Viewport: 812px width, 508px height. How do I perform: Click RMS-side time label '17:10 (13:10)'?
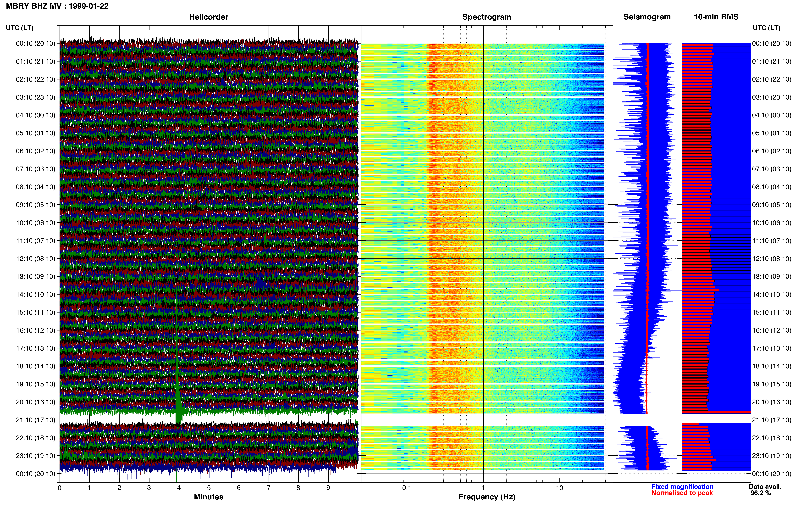tap(772, 348)
